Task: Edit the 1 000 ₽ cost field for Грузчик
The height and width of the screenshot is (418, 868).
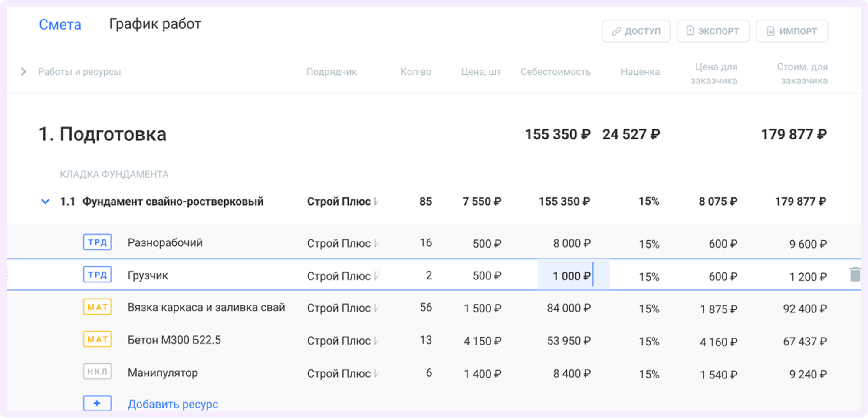Action: pos(573,275)
